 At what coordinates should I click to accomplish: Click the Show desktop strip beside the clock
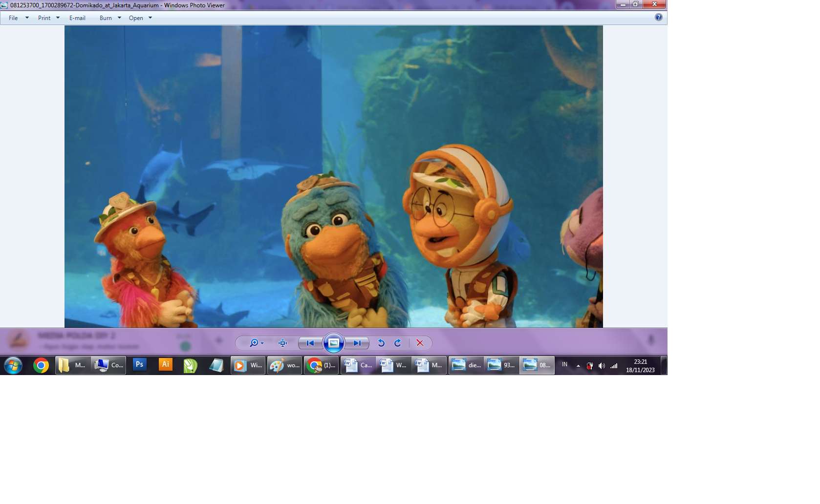tap(664, 365)
